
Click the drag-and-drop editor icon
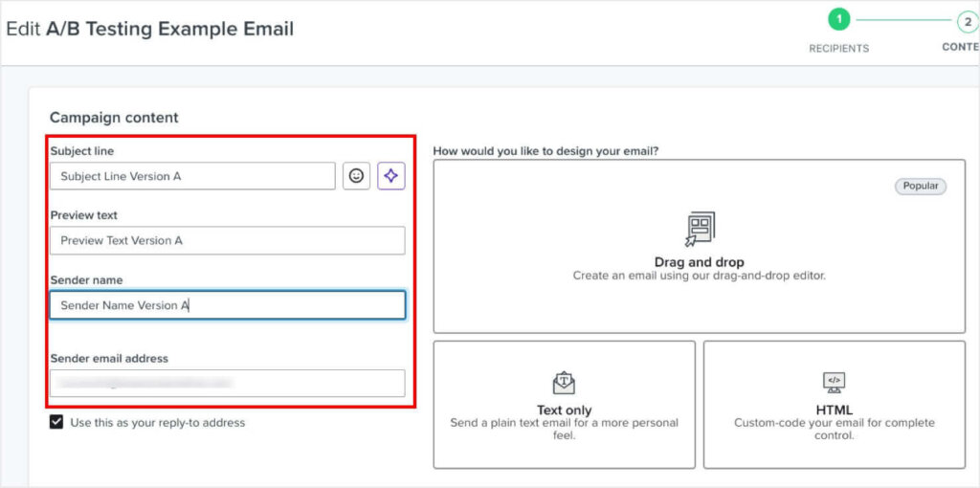coord(700,229)
